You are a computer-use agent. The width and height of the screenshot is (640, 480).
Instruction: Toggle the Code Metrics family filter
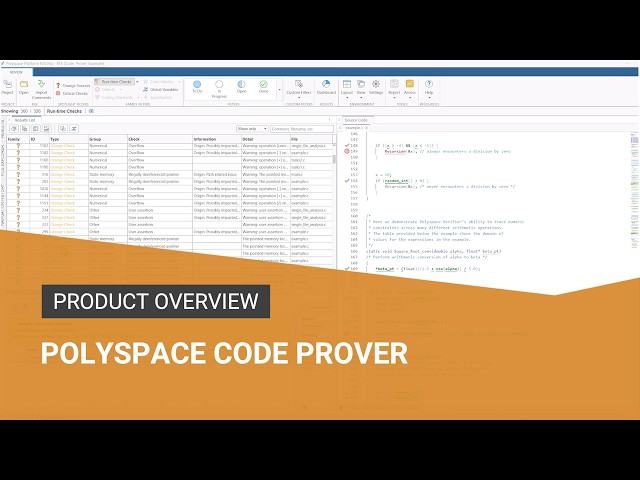coord(158,82)
